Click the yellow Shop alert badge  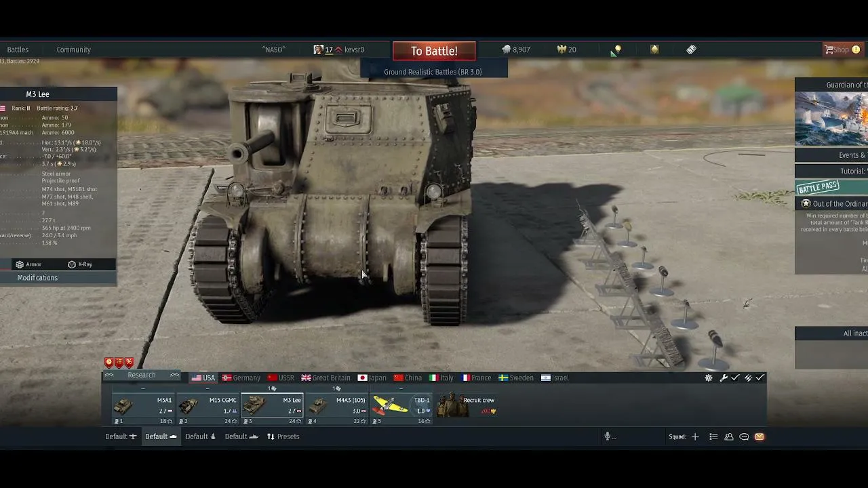click(856, 49)
